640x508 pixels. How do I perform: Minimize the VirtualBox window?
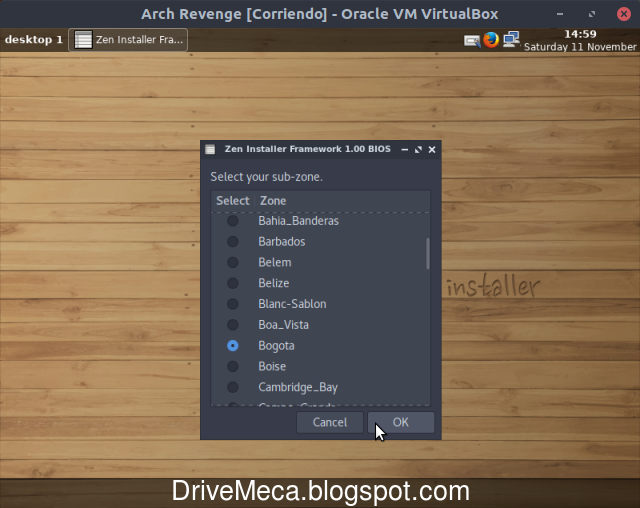[560, 14]
